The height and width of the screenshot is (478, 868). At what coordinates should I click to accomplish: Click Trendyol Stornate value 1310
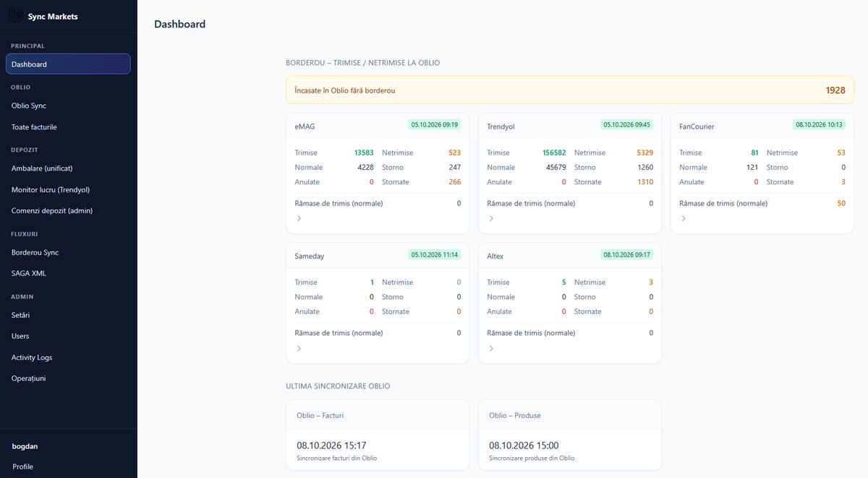645,182
